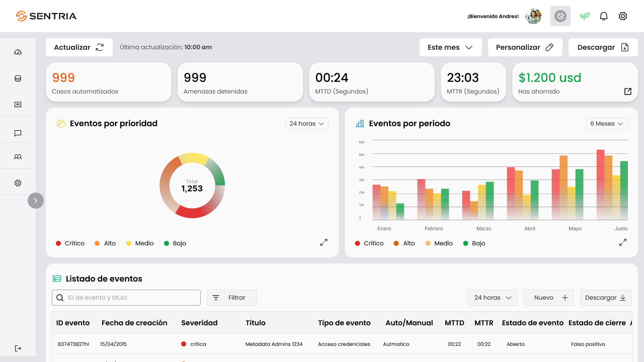
Task: Toggle Crítico legend in priority donut chart
Action: 70,243
